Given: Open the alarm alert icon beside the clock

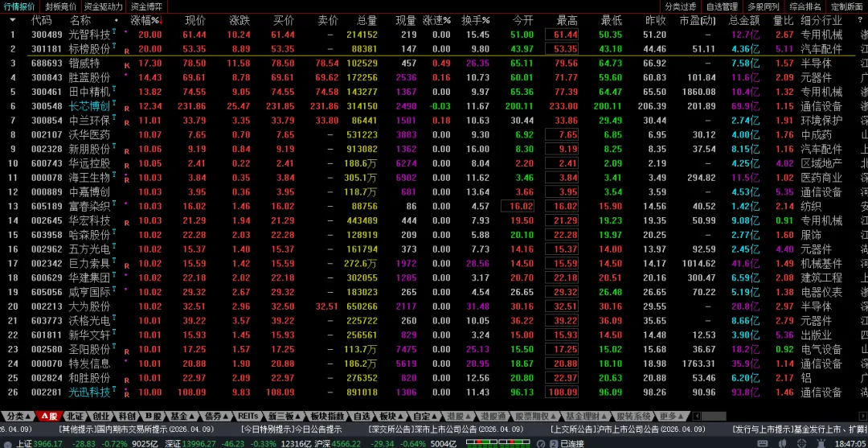Looking at the screenshot, I should [x=821, y=443].
